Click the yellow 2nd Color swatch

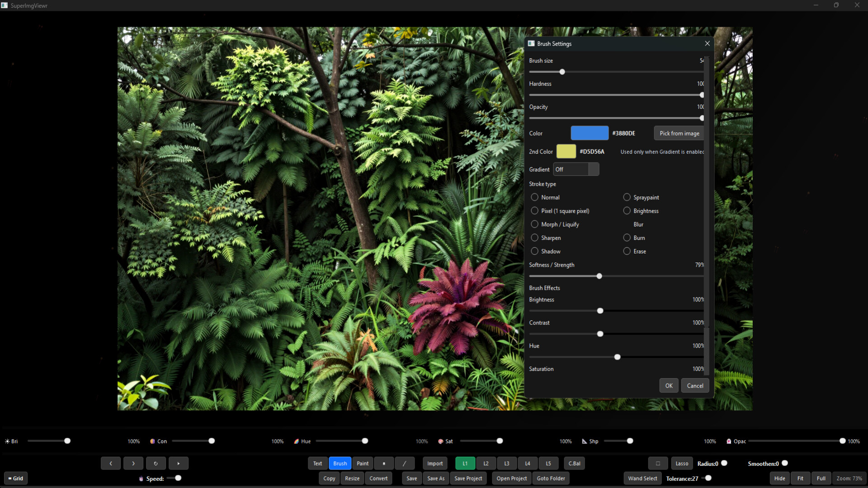click(x=566, y=151)
